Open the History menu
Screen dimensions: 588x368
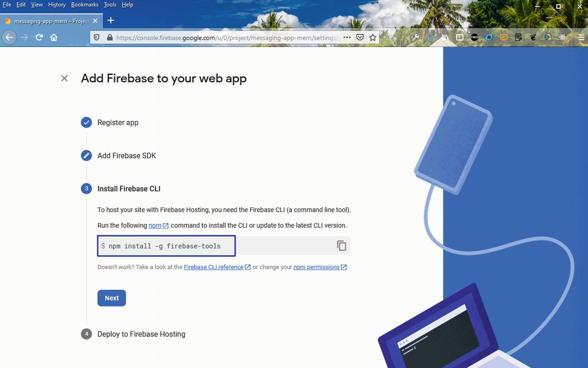tap(57, 4)
